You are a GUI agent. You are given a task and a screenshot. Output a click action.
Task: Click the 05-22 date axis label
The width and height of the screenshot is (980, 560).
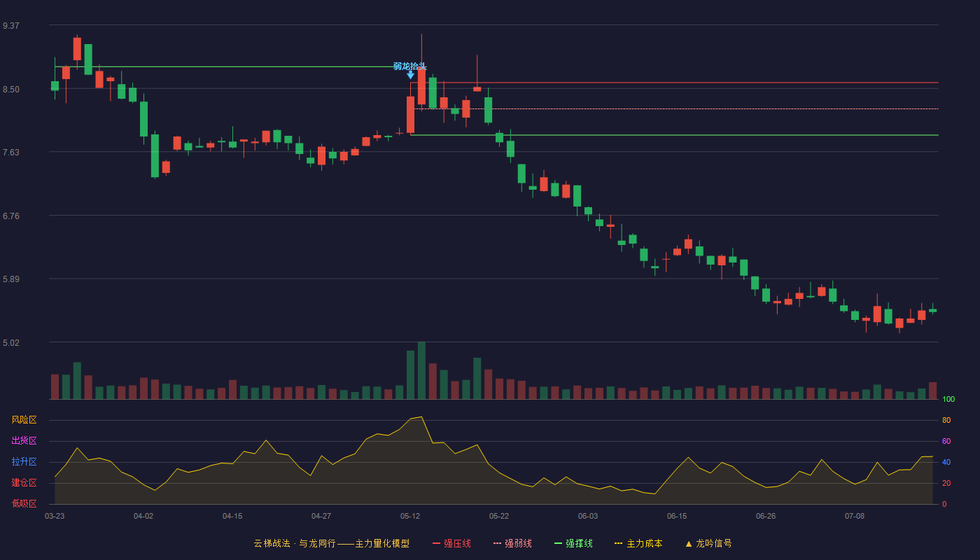click(x=499, y=516)
